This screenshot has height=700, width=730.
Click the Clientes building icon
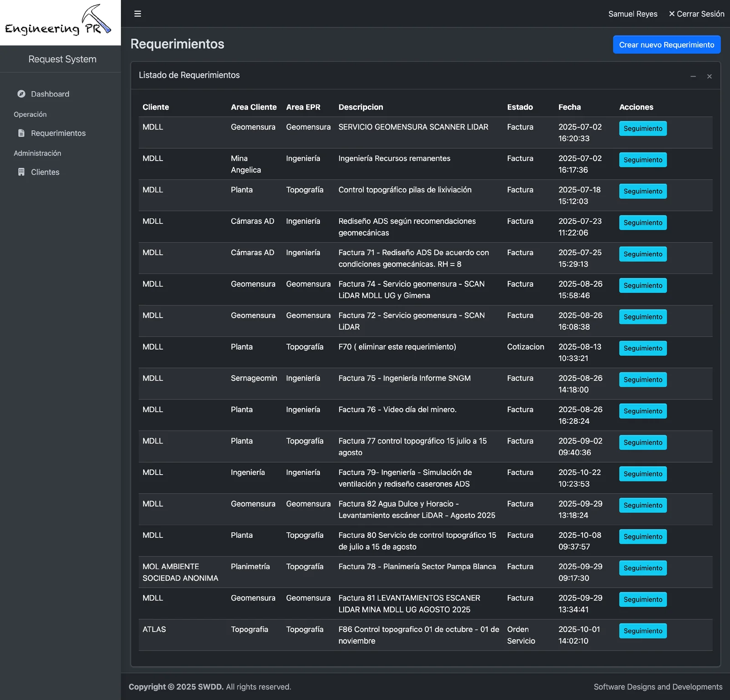(21, 172)
